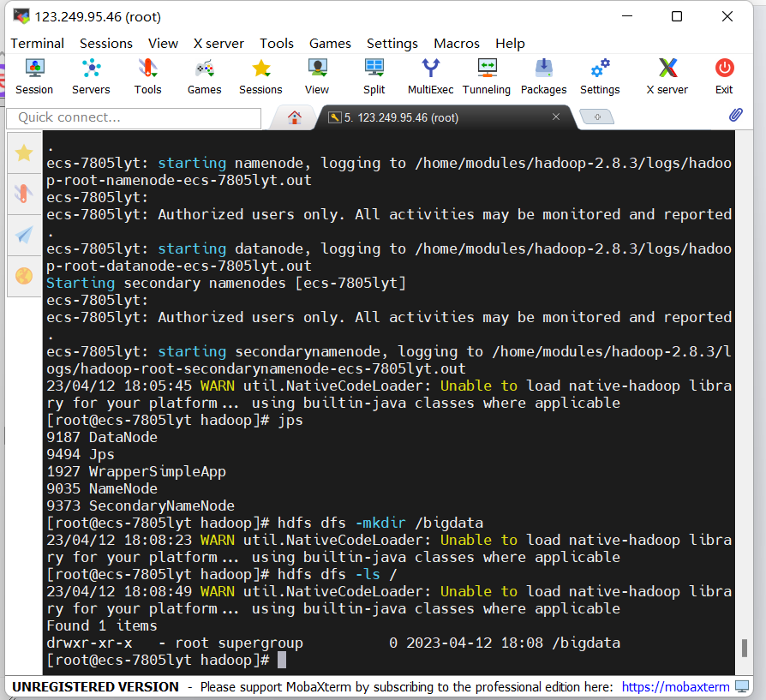Image resolution: width=766 pixels, height=700 pixels.
Task: Open the sidebar star sessions icon
Action: point(24,153)
